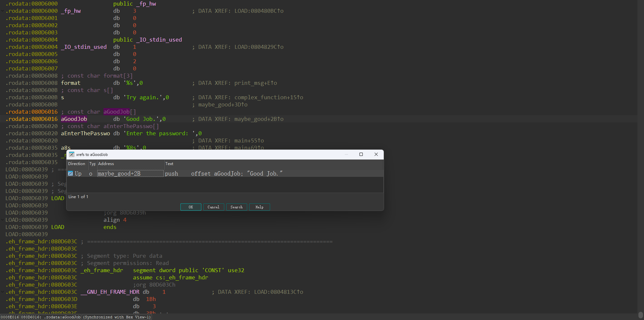Click the 'Enter the password: ' string literal
644x320 pixels.
(159, 133)
